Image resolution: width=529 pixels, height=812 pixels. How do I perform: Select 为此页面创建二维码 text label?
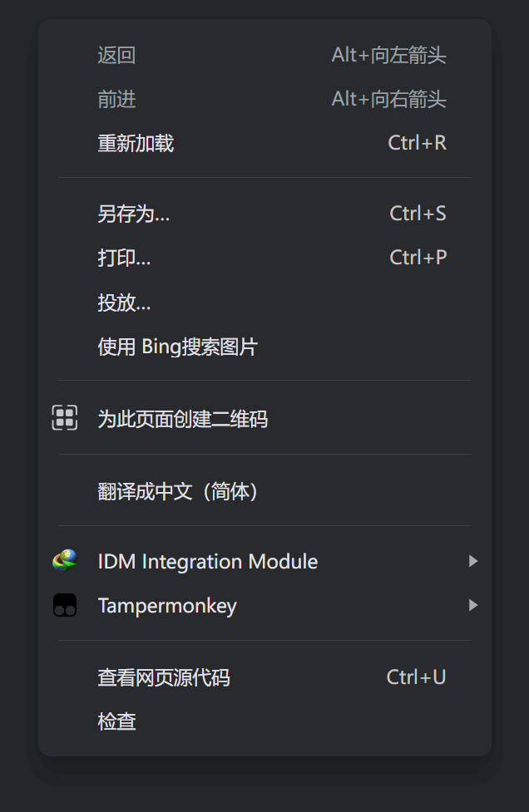click(183, 419)
